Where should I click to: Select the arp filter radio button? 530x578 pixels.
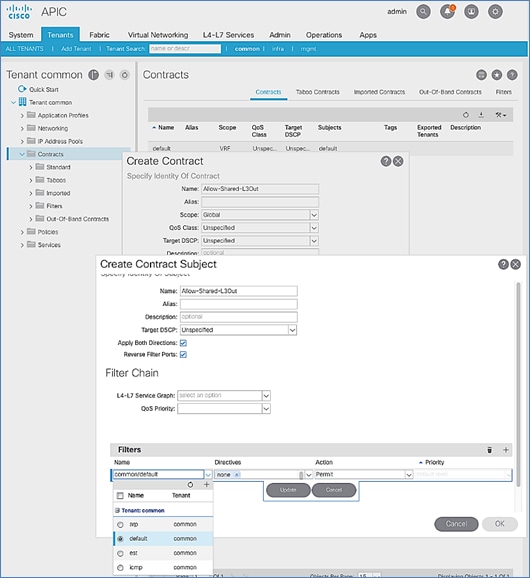120,525
